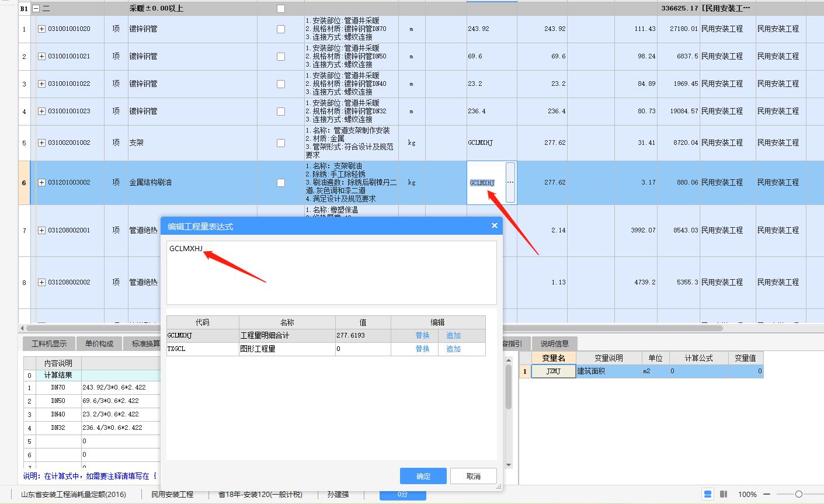Switch to the single-pane view icon in the status bar
This screenshot has width=824, height=504.
pyautogui.click(x=708, y=494)
